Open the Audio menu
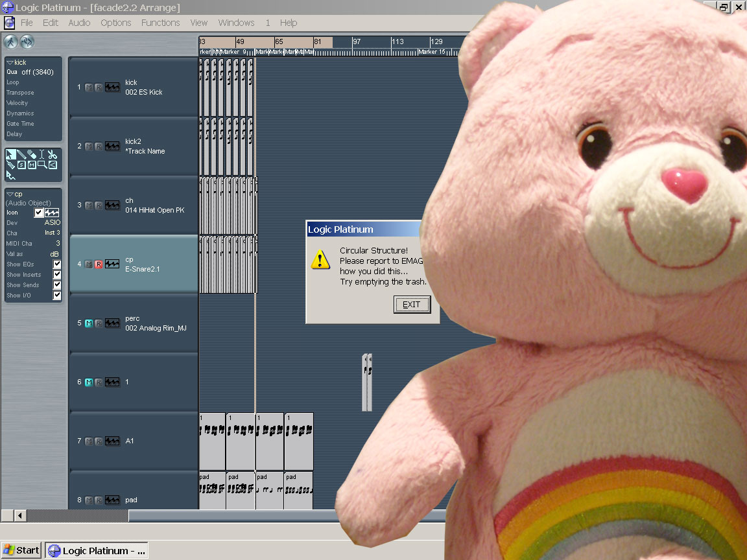This screenshot has height=560, width=747. pos(79,23)
